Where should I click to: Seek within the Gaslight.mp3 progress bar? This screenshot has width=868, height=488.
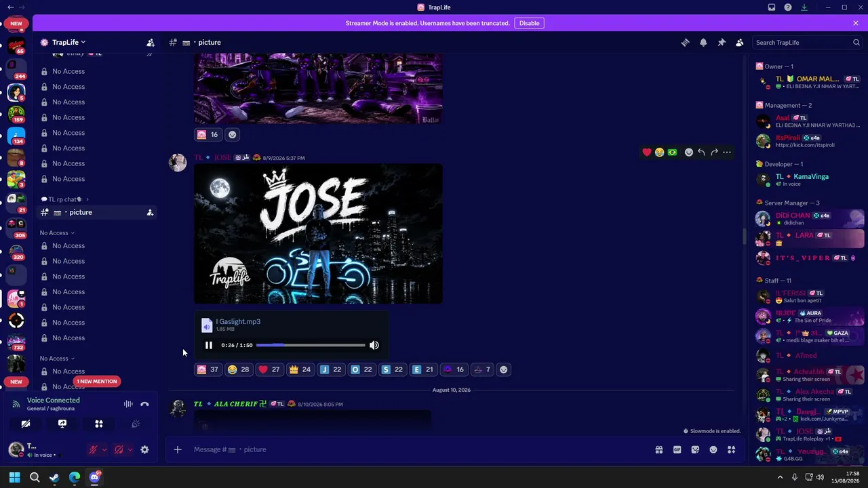(311, 345)
